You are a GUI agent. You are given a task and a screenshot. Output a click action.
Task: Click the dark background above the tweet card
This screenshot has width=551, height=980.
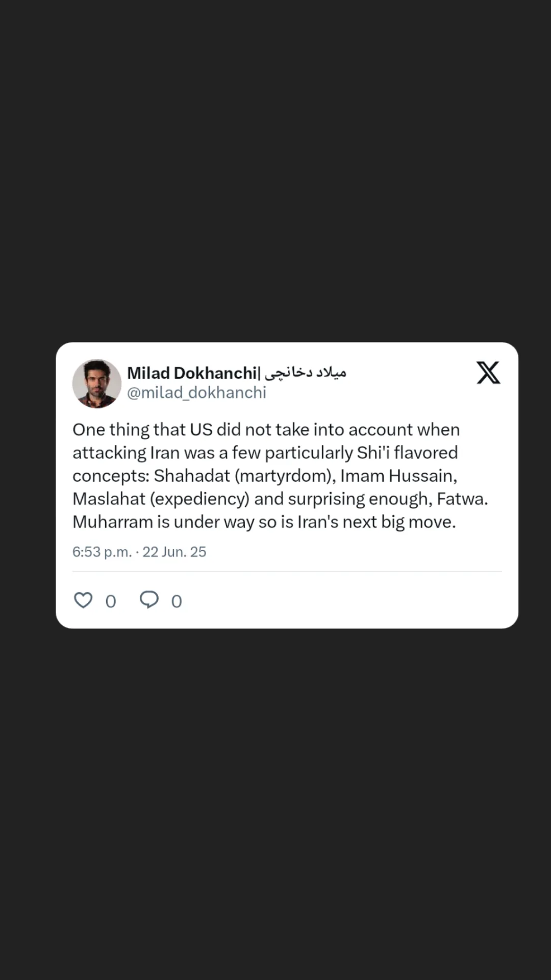click(275, 168)
